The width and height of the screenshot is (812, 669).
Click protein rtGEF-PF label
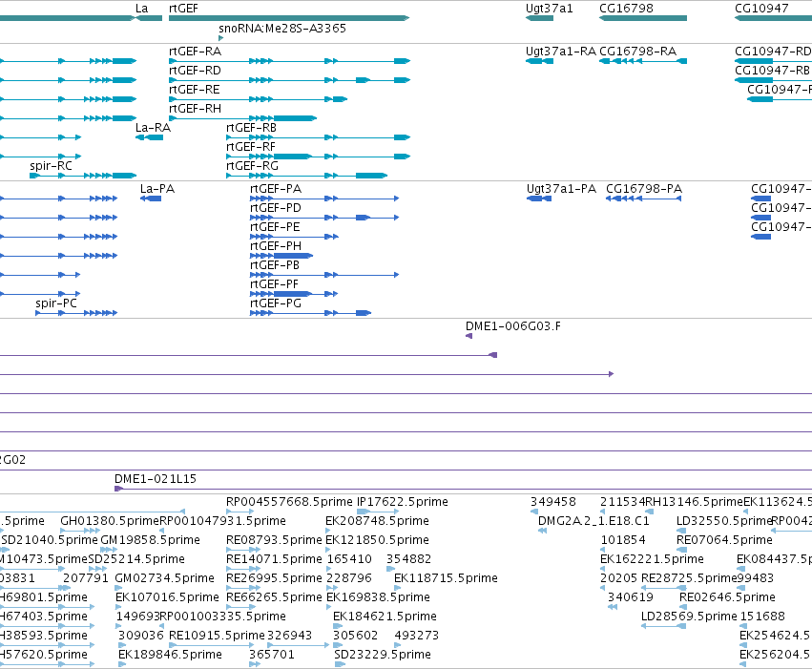point(275,284)
